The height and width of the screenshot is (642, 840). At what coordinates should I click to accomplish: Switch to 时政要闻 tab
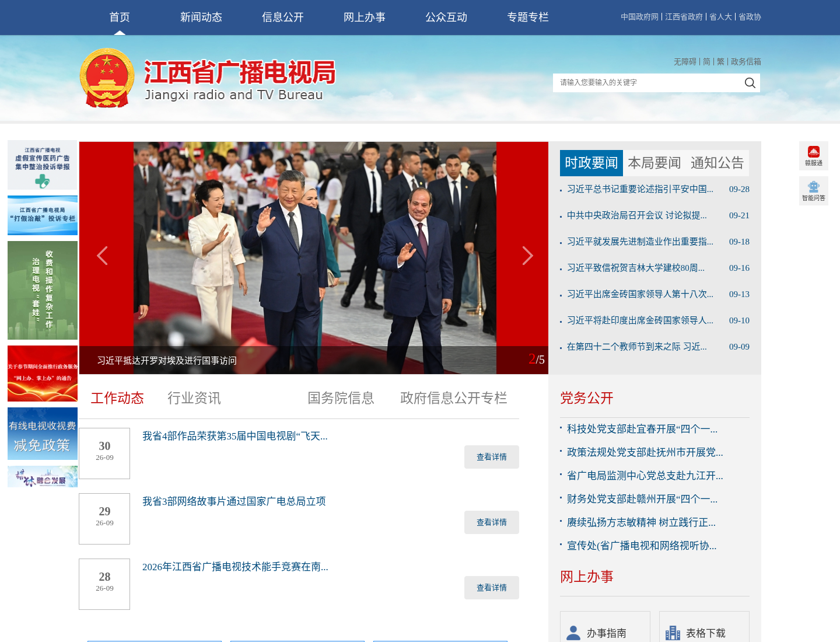[x=591, y=163]
